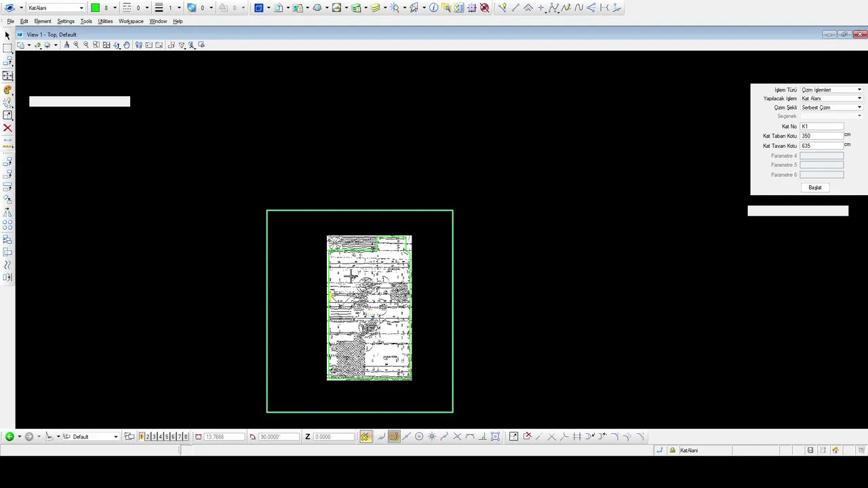
Task: Click the Z coordinate input field
Action: pos(334,436)
